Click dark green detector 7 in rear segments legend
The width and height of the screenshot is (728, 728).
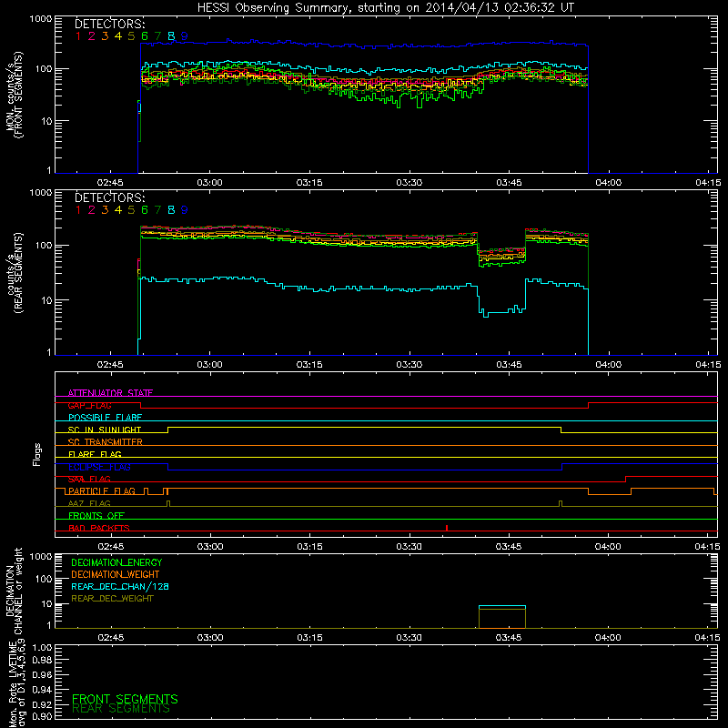pos(157,210)
